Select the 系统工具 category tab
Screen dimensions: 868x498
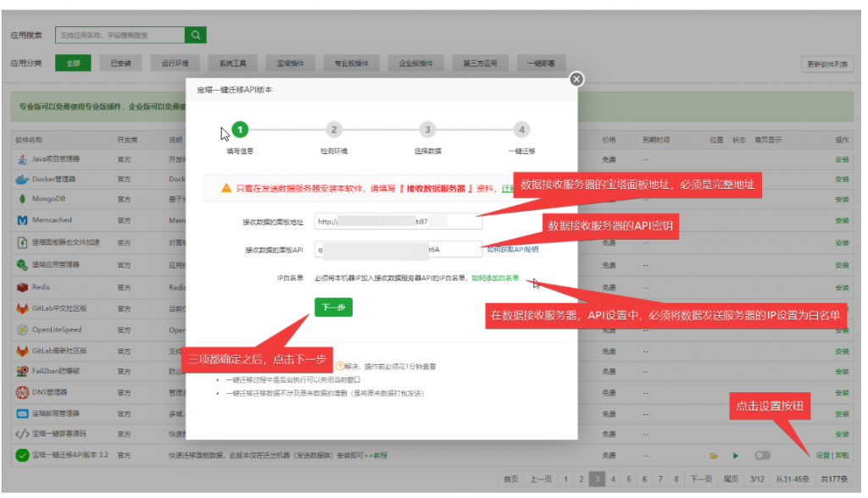point(232,63)
